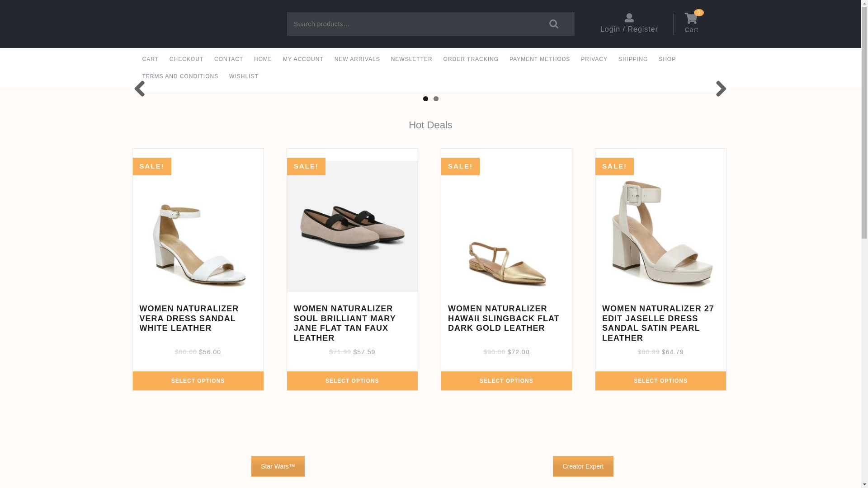The image size is (868, 488).
Task: Open PAYMENT METHODS menu item
Action: (540, 59)
